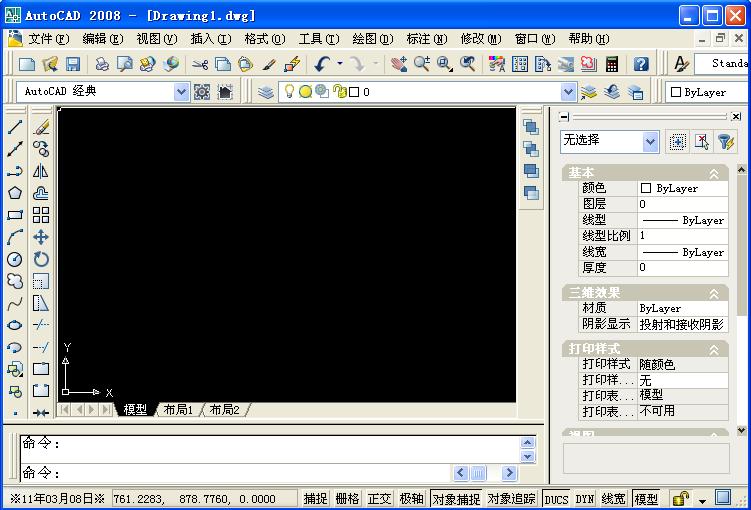This screenshot has height=510, width=751.
Task: Open the Undo history dropdown arrow
Action: [340, 64]
